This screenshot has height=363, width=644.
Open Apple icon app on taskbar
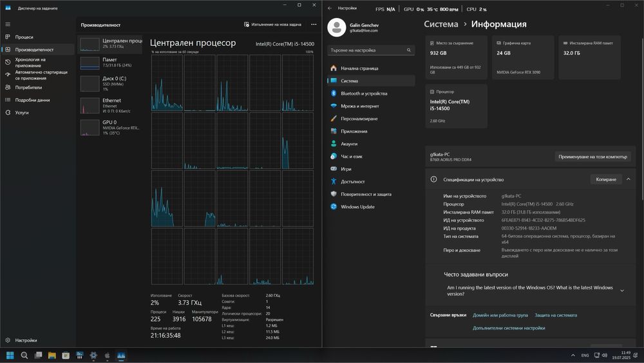coord(107,355)
